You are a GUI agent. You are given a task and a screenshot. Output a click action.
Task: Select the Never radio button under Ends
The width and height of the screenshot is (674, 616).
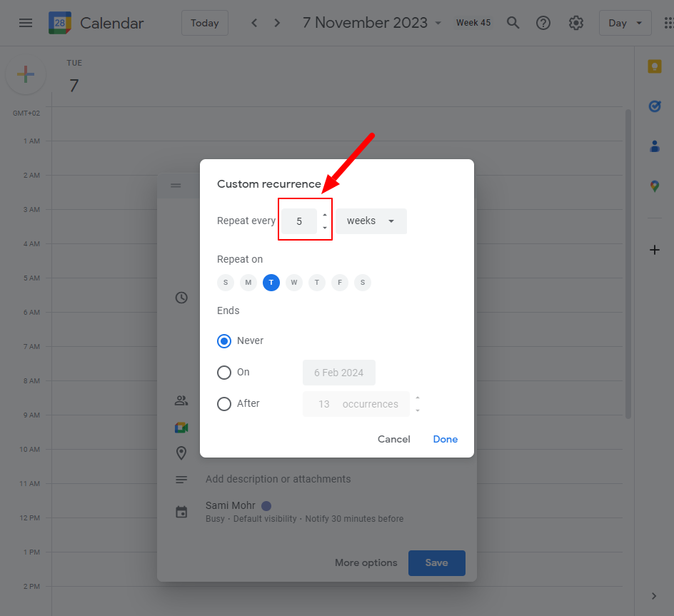click(224, 341)
